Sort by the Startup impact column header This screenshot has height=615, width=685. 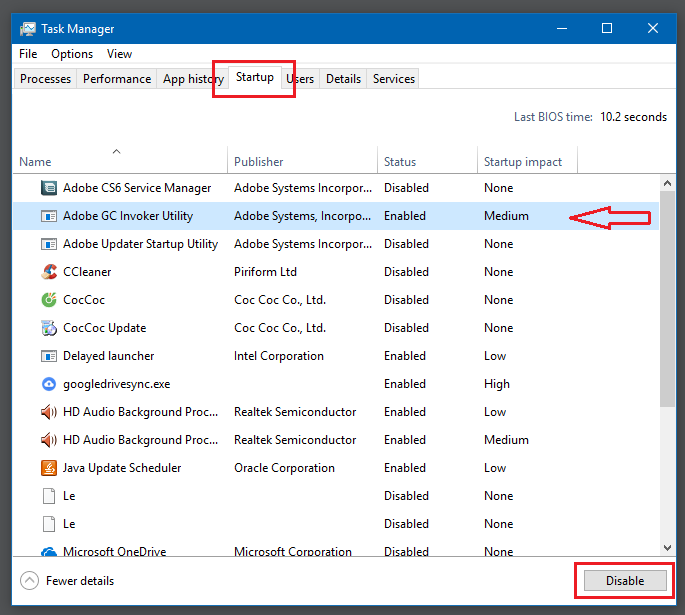527,159
